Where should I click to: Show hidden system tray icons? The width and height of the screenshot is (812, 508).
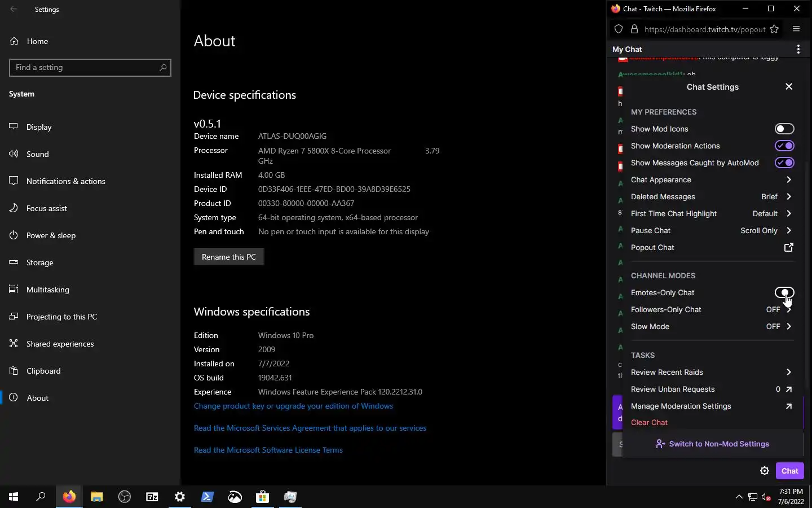[739, 497]
